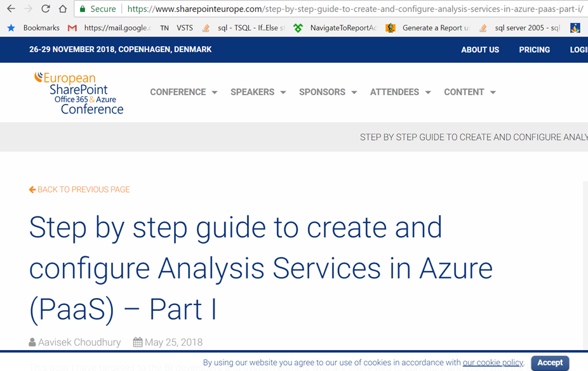Accept the cookies notice
Image resolution: width=588 pixels, height=371 pixels.
550,363
